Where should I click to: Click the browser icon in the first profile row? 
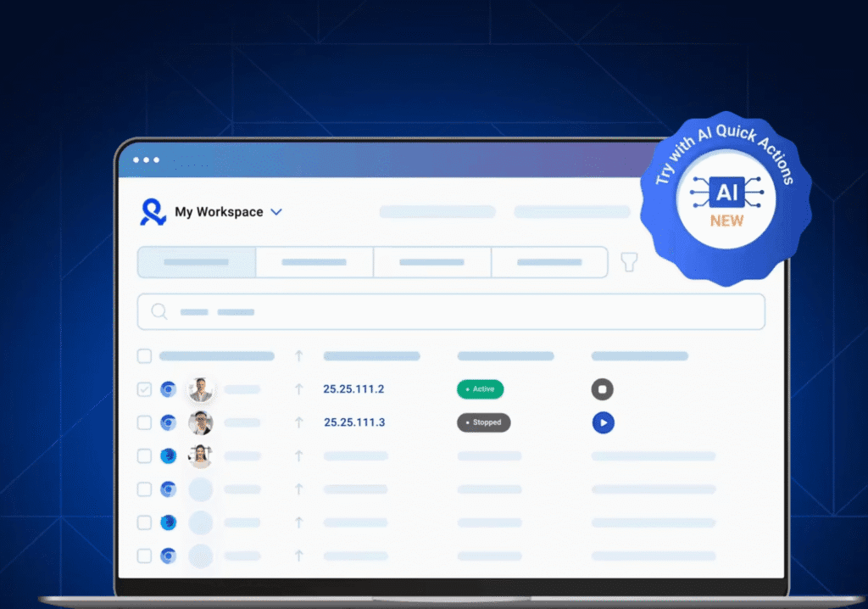(168, 389)
